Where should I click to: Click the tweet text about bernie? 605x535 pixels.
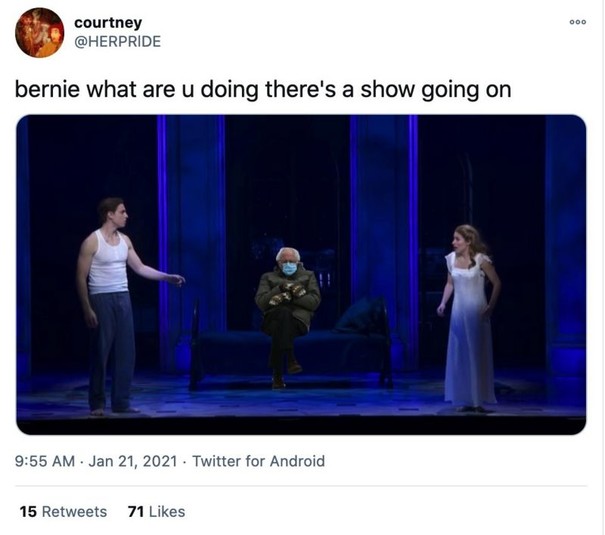(x=262, y=89)
